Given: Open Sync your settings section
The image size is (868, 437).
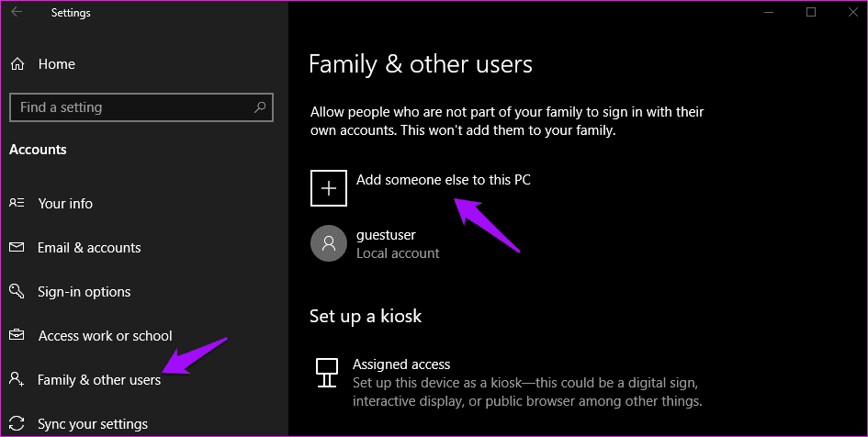Looking at the screenshot, I should pyautogui.click(x=93, y=424).
